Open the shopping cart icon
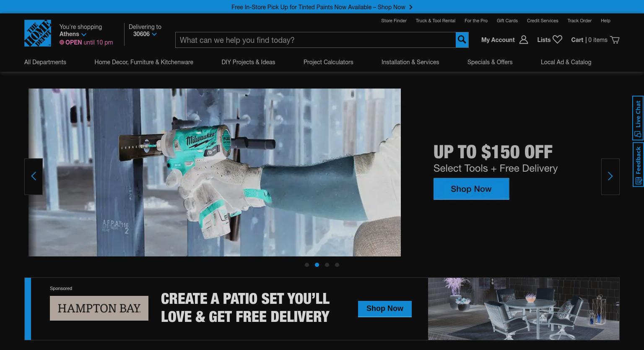The image size is (644, 350). pos(615,40)
